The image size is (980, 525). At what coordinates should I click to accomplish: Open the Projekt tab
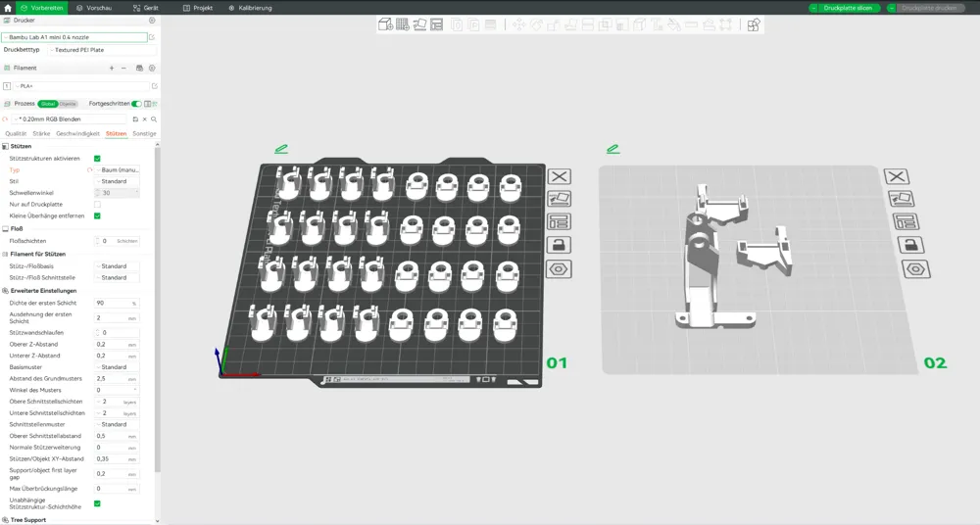point(198,8)
